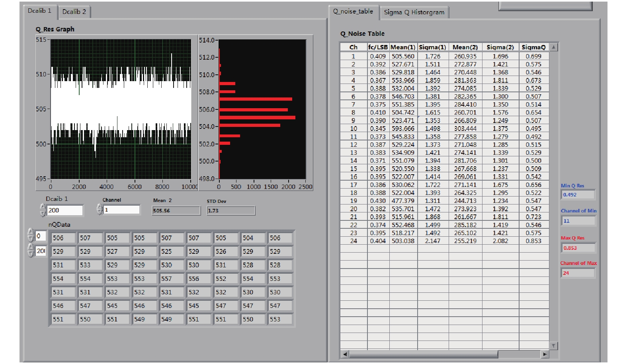Click the SigmaQ column header
The image size is (627, 364).
(534, 47)
